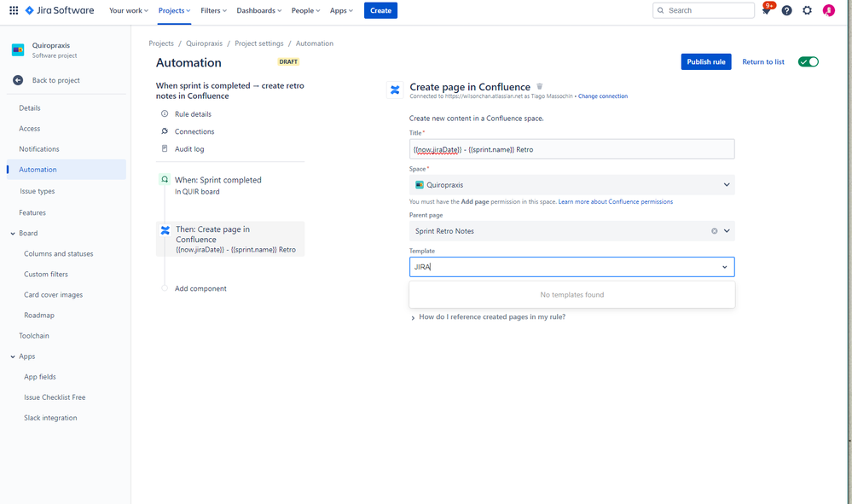This screenshot has height=504, width=852.
Task: Open Features settings
Action: [32, 213]
